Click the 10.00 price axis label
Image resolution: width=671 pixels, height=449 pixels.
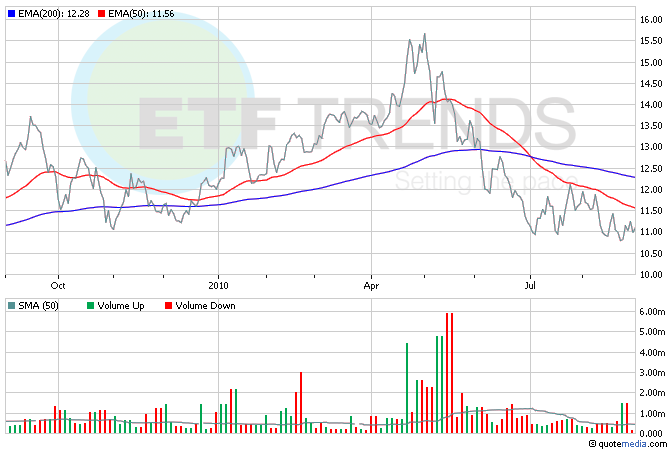[x=651, y=274]
